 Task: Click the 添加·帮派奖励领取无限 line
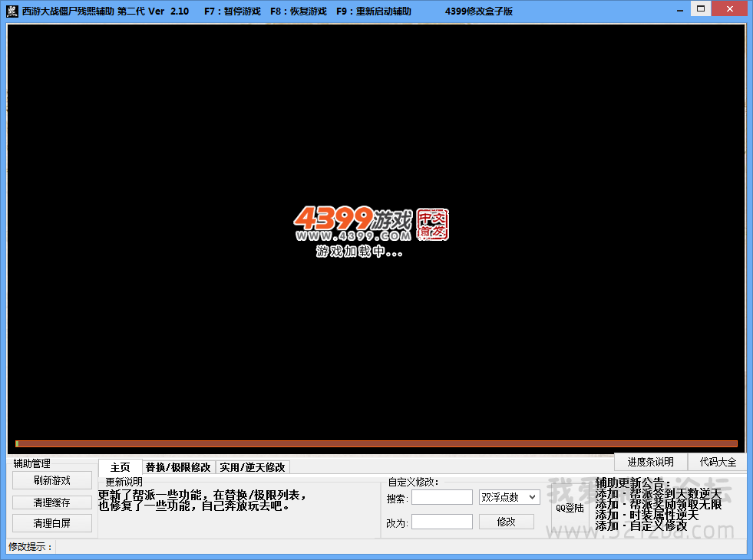(x=659, y=504)
